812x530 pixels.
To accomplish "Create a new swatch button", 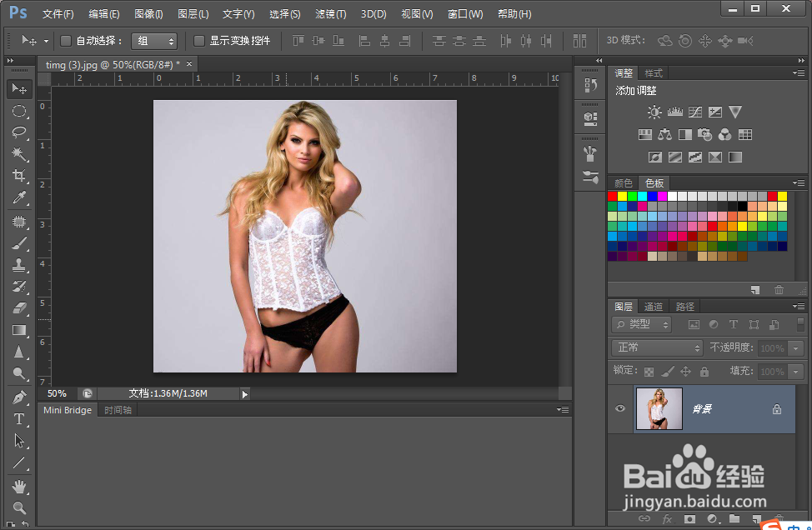I will point(755,290).
